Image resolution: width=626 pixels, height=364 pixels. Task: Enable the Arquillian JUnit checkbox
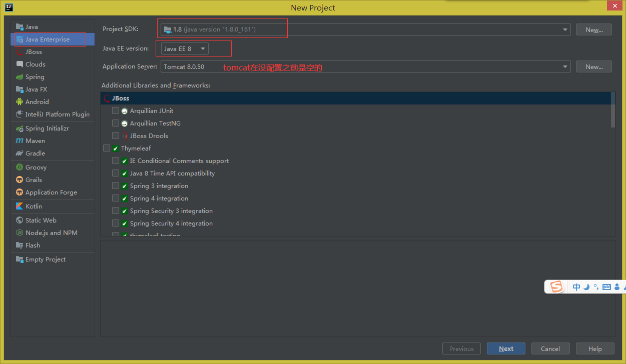click(116, 110)
